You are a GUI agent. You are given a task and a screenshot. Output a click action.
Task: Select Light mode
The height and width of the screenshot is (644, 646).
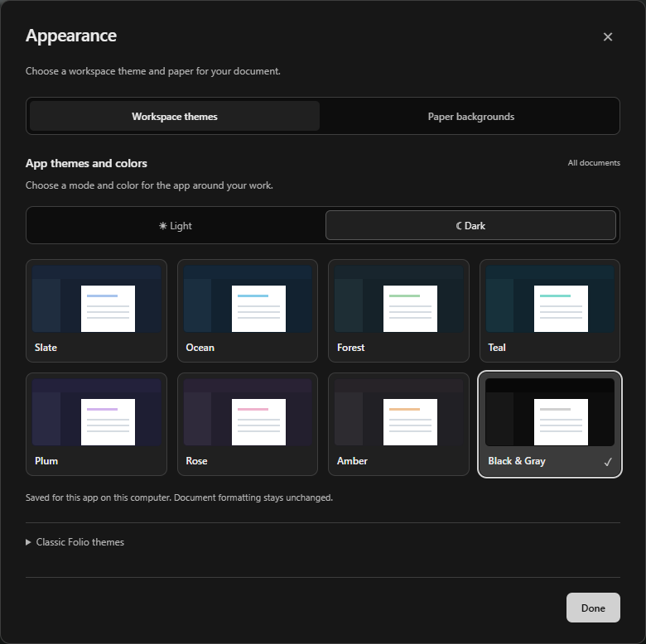(x=175, y=225)
